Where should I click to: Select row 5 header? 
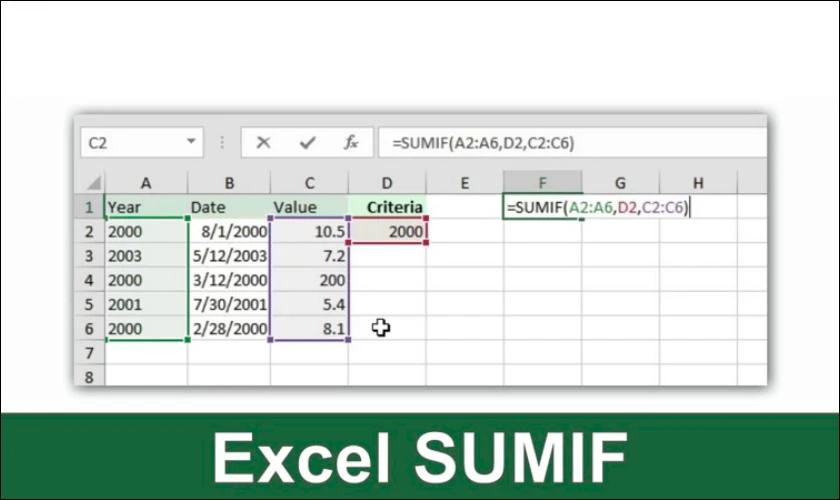click(89, 304)
